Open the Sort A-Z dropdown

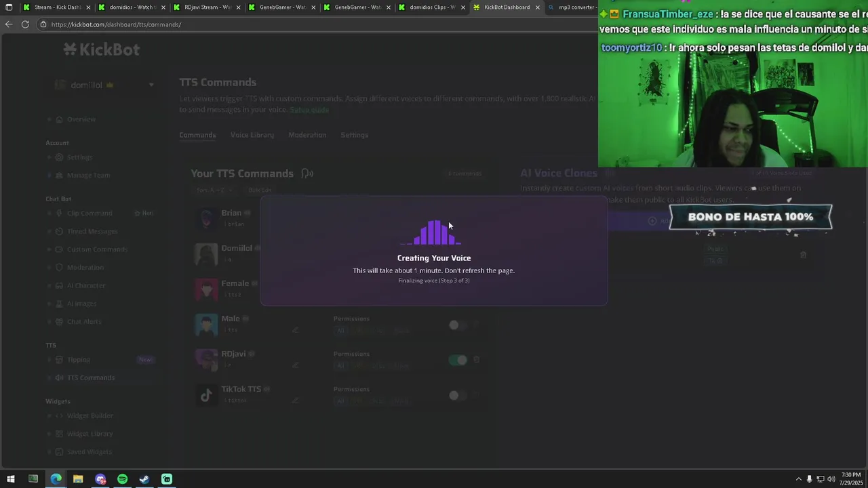coord(214,190)
